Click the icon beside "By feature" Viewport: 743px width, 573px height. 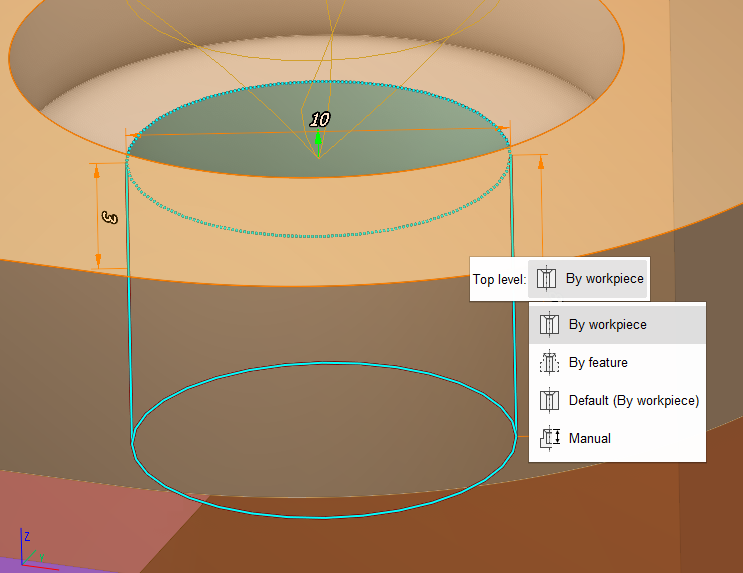pos(548,362)
